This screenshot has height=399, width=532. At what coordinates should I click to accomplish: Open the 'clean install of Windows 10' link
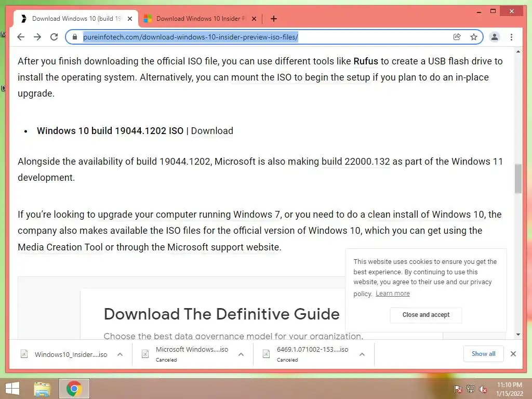[426, 215]
